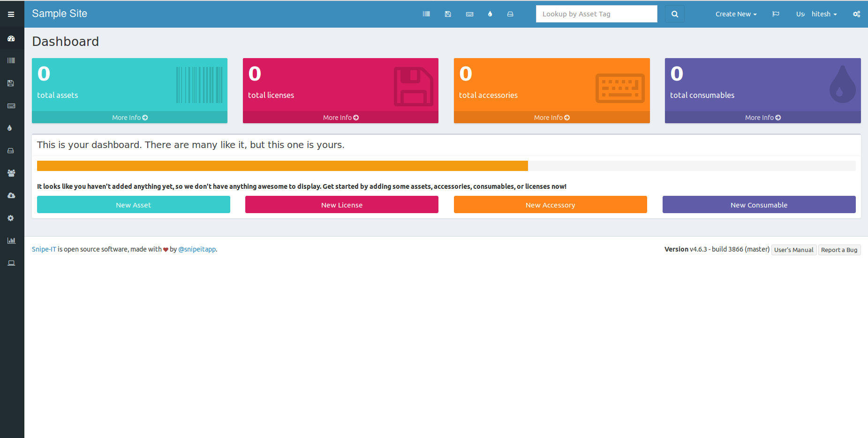Open the flag alerts icon in navbar
The height and width of the screenshot is (438, 868).
click(x=776, y=14)
